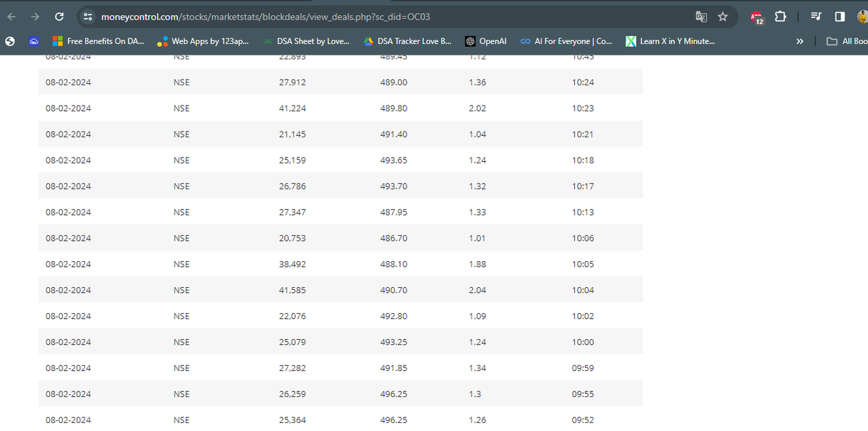Select quantity 25,159 cell
868x431 pixels.
292,161
